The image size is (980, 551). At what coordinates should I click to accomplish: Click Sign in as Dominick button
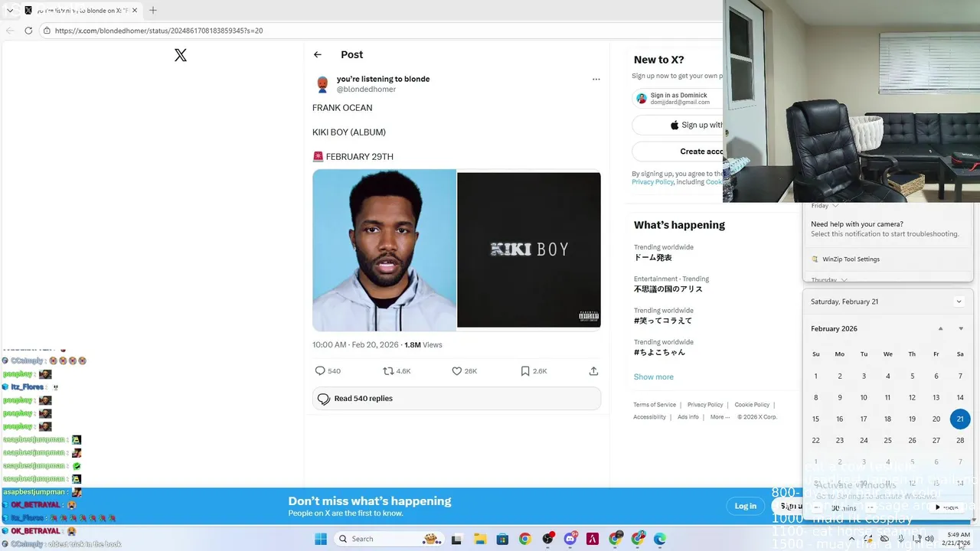(x=677, y=98)
